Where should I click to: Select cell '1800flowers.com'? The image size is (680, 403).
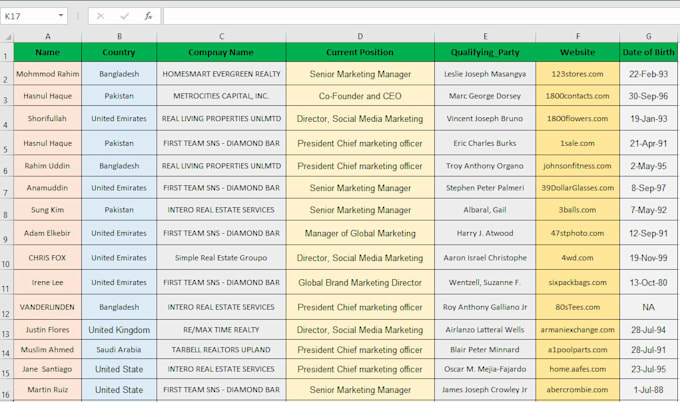578,118
